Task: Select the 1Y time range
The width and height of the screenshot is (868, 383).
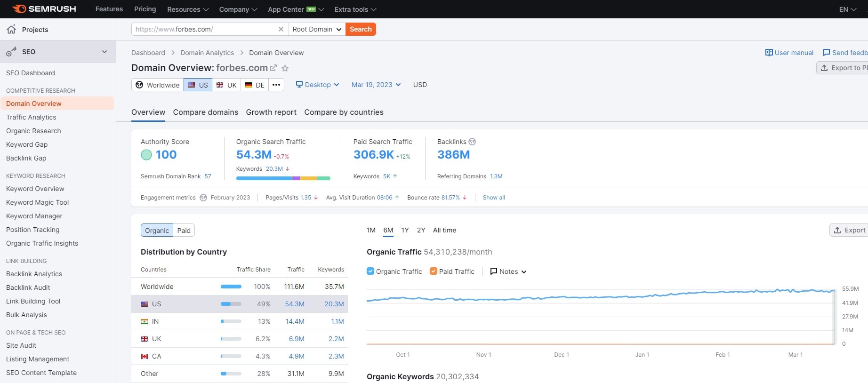Action: (405, 230)
